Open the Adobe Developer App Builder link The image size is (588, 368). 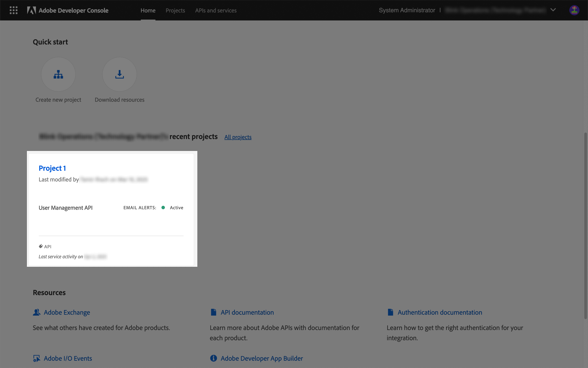[x=262, y=358]
